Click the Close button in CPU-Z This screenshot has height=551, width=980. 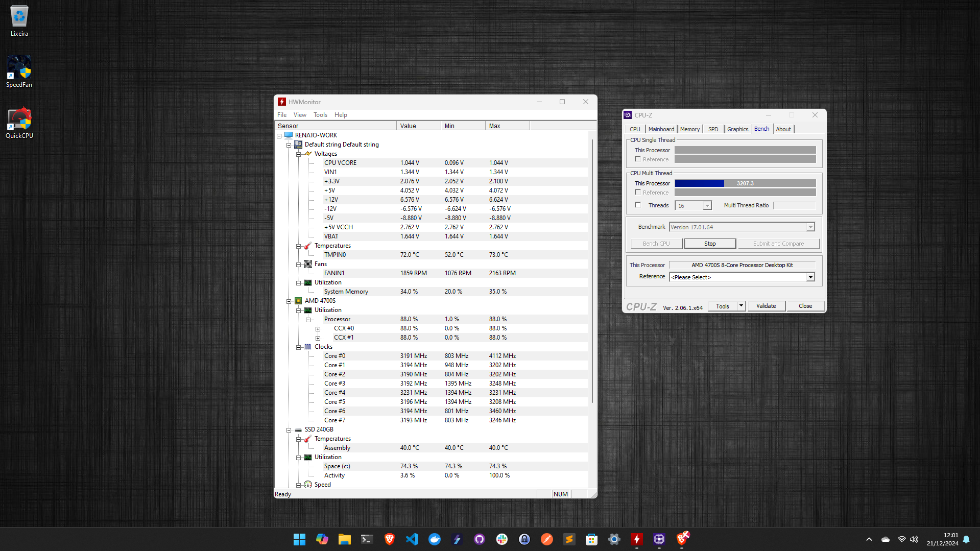[x=805, y=306]
